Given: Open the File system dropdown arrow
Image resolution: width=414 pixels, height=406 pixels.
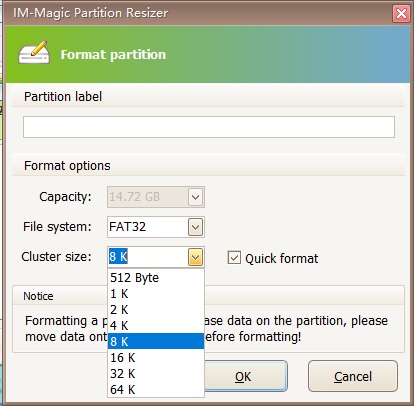Looking at the screenshot, I should pos(196,228).
